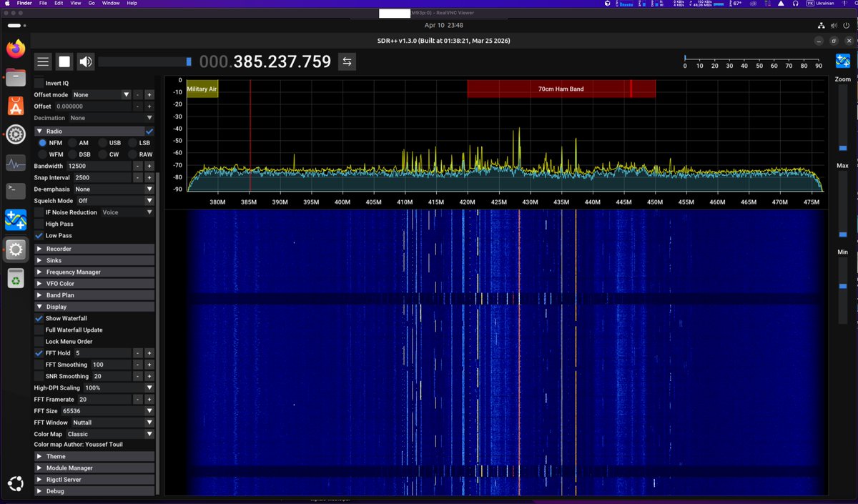Click the SDR++ icon in the dock

[x=16, y=220]
